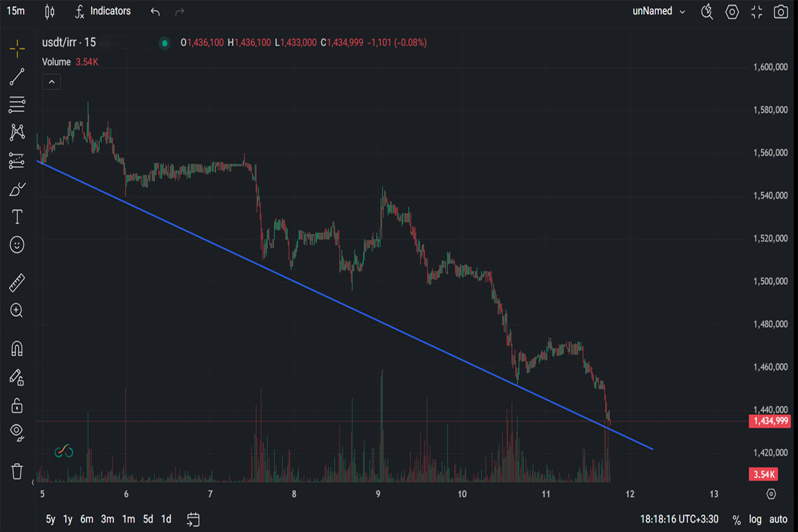Viewport: 798px width, 532px height.
Task: Click the trash remove drawings icon
Action: click(x=17, y=471)
